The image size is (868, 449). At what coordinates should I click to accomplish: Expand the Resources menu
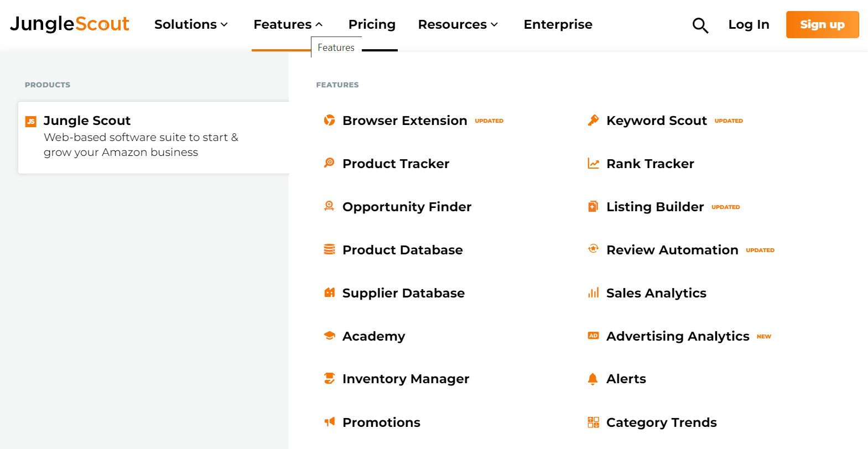[458, 24]
